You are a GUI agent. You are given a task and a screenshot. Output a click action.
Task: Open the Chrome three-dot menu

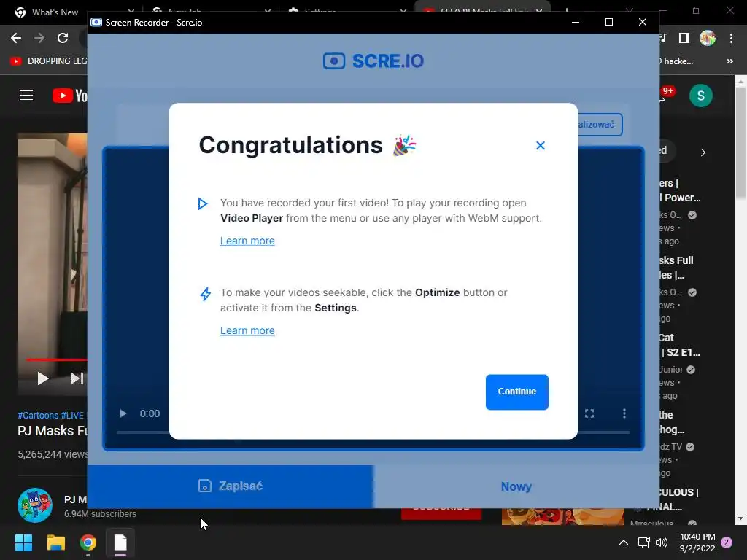(731, 38)
